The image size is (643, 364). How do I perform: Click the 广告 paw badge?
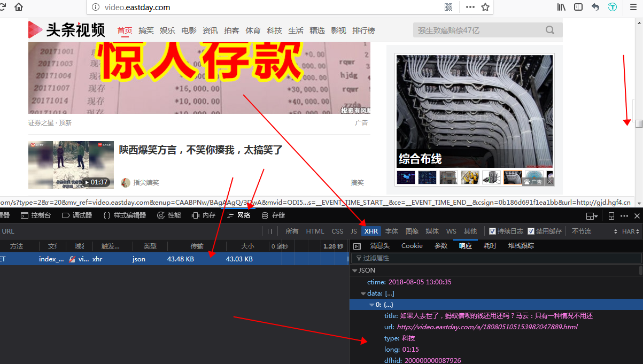[534, 182]
